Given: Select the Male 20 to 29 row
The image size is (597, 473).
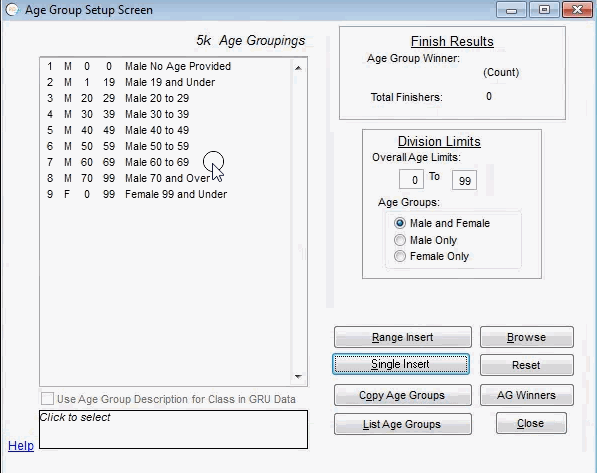Looking at the screenshot, I should tap(166, 98).
